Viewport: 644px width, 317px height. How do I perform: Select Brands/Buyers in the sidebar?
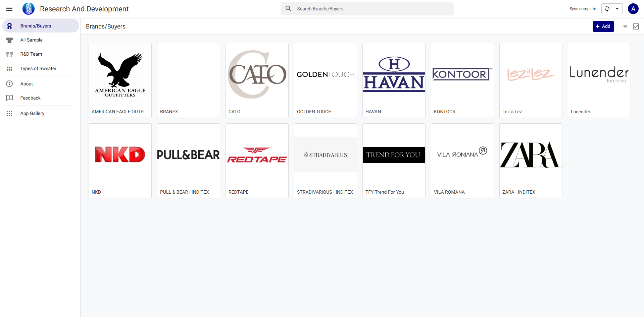(41, 26)
